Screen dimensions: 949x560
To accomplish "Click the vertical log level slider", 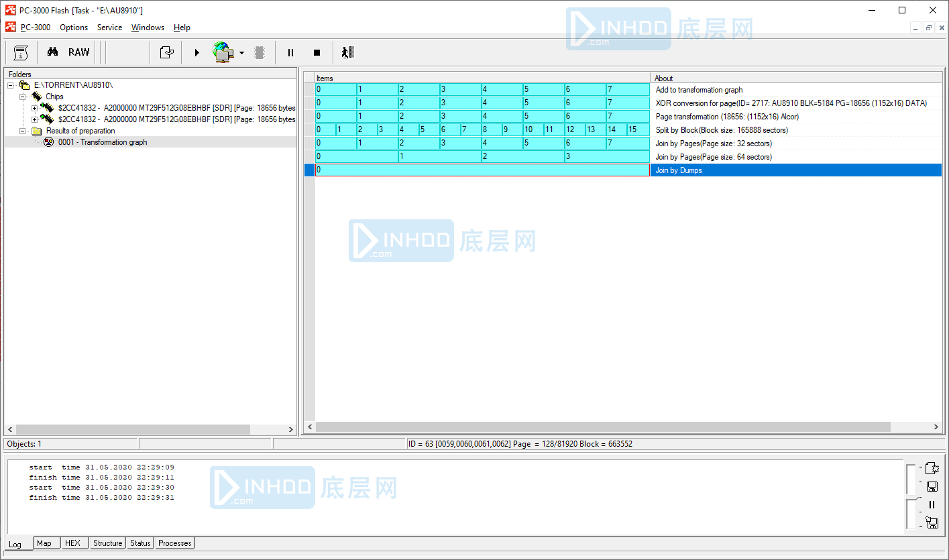I will 911,496.
